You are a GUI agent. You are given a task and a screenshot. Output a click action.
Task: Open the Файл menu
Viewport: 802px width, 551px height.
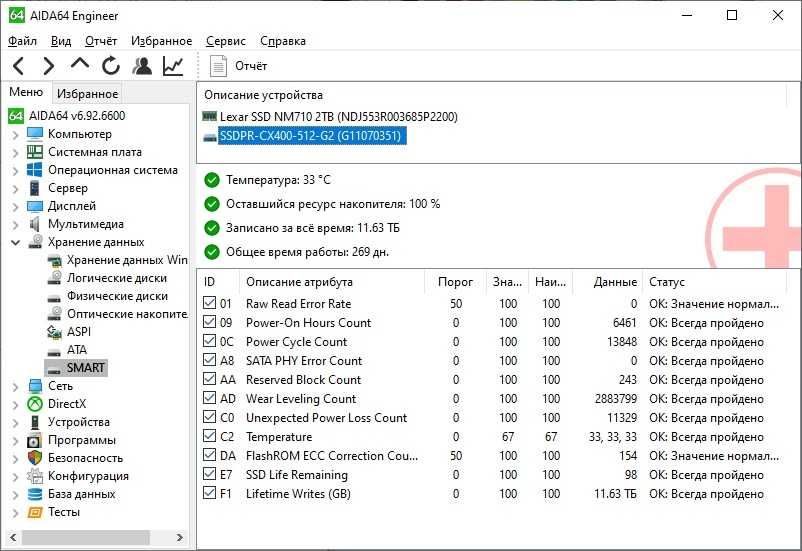pyautogui.click(x=23, y=41)
